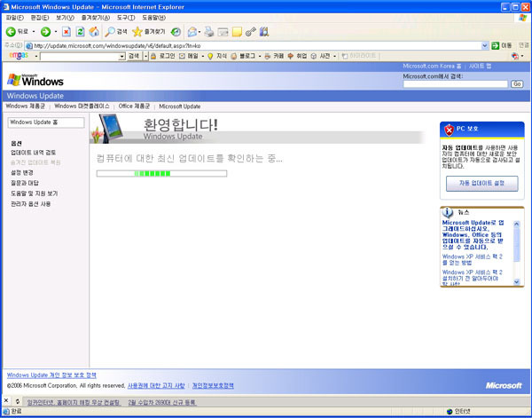The image size is (532, 418).
Task: Refresh the page using green arrows icon
Action: [x=80, y=32]
